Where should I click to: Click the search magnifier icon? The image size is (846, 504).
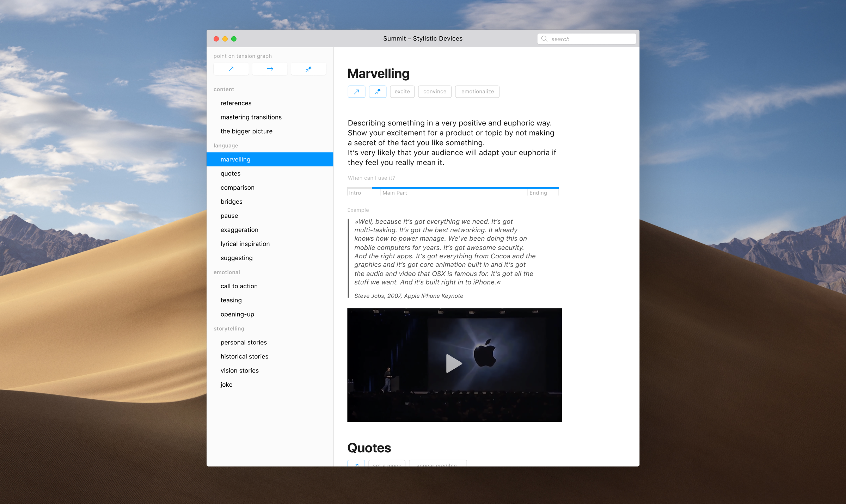(544, 39)
